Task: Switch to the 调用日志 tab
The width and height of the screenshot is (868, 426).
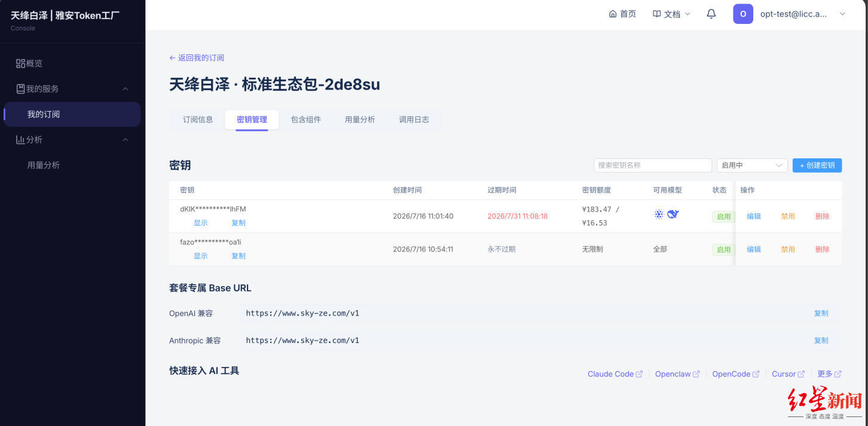Action: (x=414, y=119)
